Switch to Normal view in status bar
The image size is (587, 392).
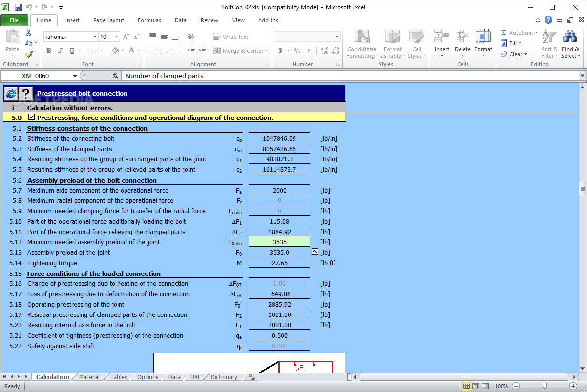coord(466,386)
